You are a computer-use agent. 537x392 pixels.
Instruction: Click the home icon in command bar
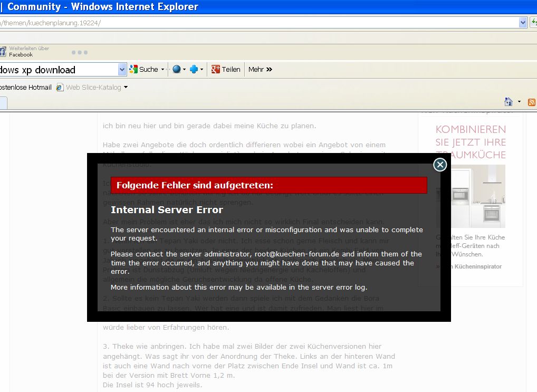[509, 102]
